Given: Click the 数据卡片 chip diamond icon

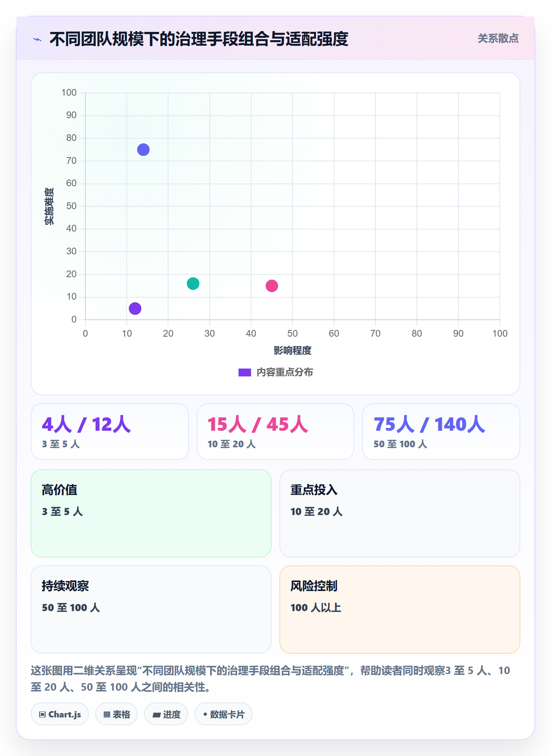Looking at the screenshot, I should pos(205,714).
